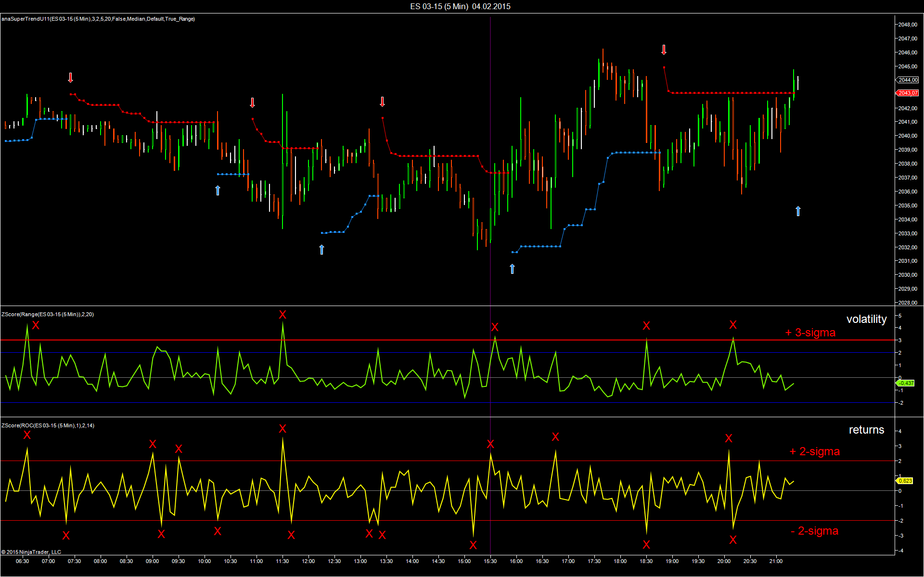924x577 pixels.
Task: Select the 2036,00 price axis label
Action: click(908, 192)
